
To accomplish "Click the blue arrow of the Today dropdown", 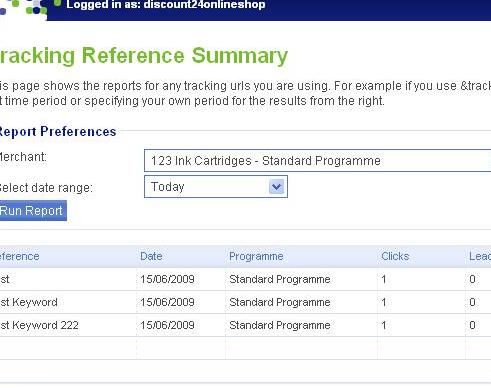I will pyautogui.click(x=276, y=187).
